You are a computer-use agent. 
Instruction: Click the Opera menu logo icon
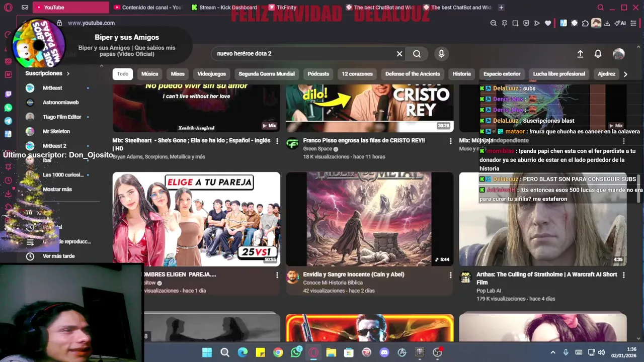8,8
